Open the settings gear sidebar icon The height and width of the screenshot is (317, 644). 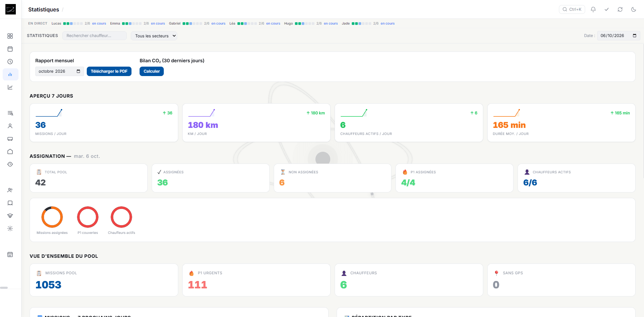tap(10, 228)
